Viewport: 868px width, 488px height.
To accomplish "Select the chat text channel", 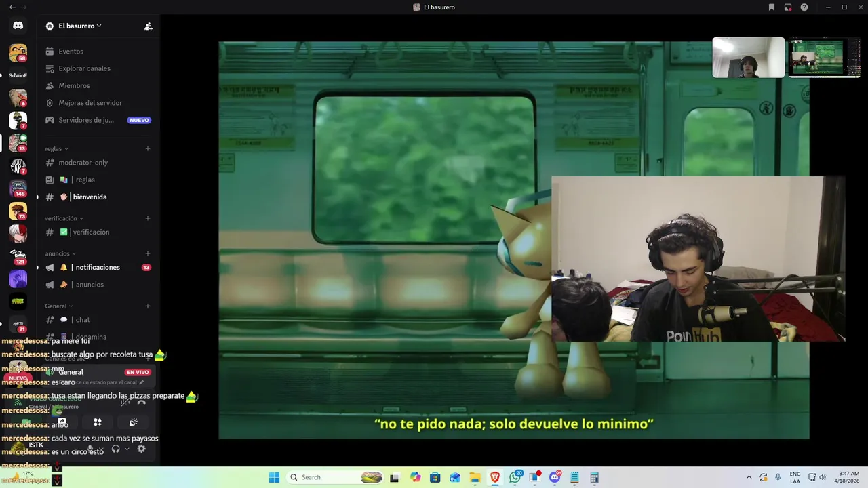I will (x=98, y=320).
